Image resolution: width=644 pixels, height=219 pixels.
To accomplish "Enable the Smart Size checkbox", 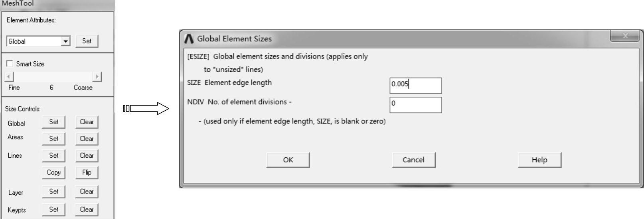I will 10,64.
